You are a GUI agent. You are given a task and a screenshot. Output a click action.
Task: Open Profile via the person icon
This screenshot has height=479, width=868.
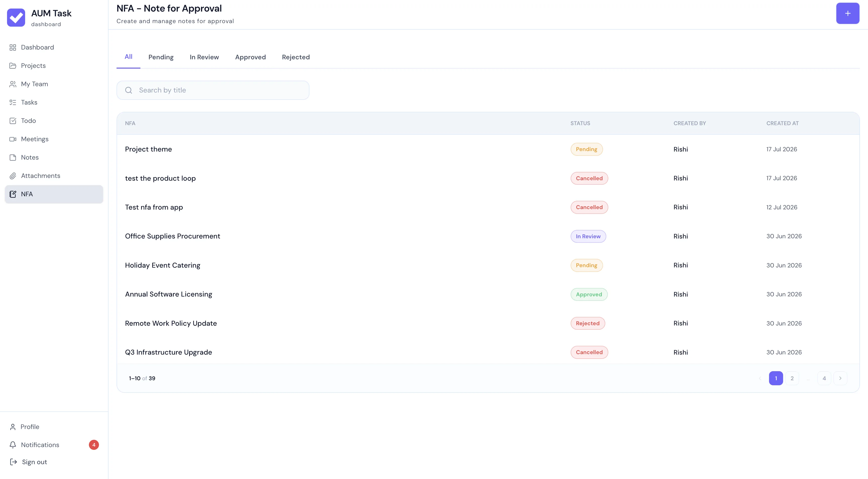(13, 427)
